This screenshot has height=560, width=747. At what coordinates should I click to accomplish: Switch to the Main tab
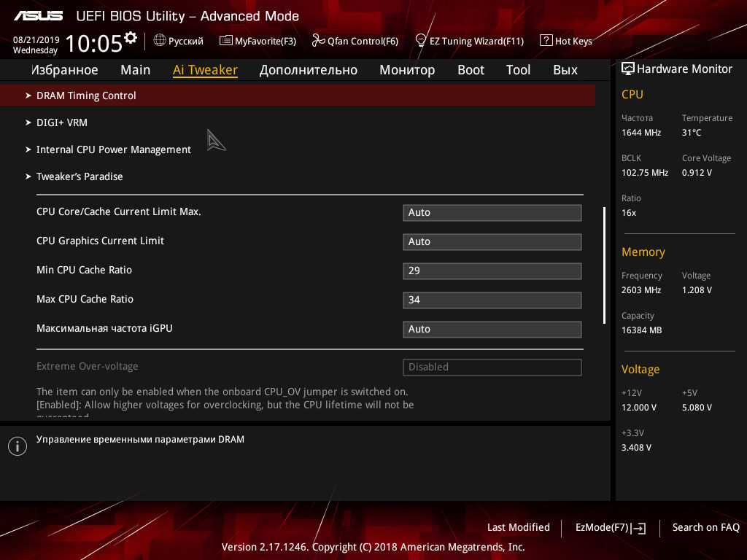tap(135, 70)
